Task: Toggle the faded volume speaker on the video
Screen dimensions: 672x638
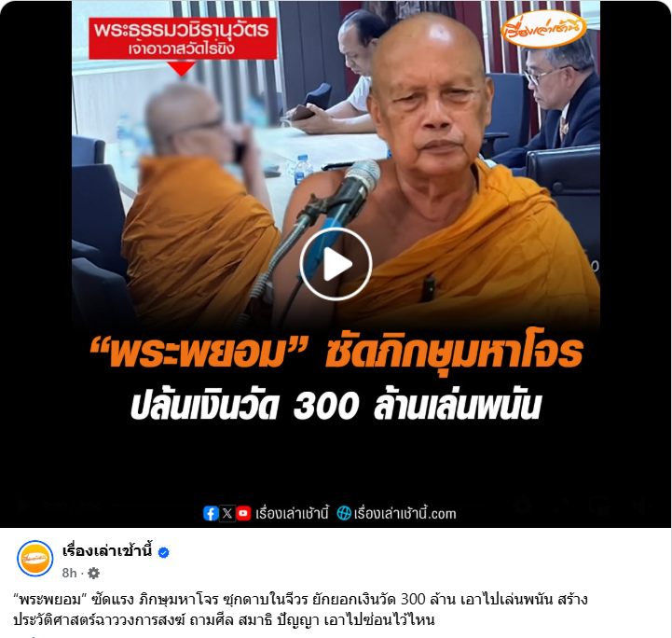Action: pyautogui.click(x=640, y=506)
